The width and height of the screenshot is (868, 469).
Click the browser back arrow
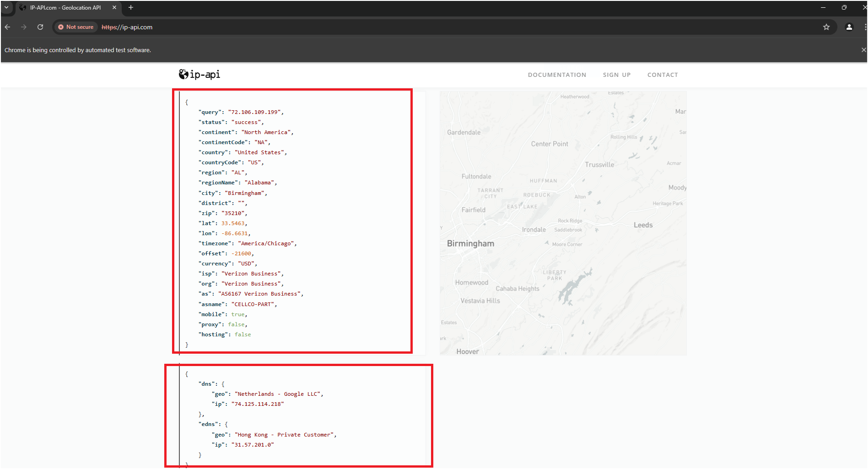coord(7,27)
